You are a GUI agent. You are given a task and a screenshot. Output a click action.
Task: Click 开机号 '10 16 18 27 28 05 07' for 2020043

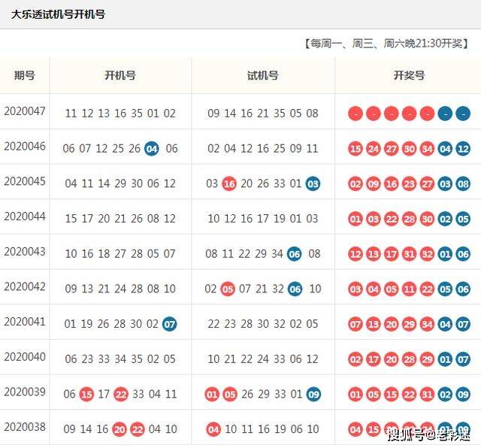coord(120,254)
